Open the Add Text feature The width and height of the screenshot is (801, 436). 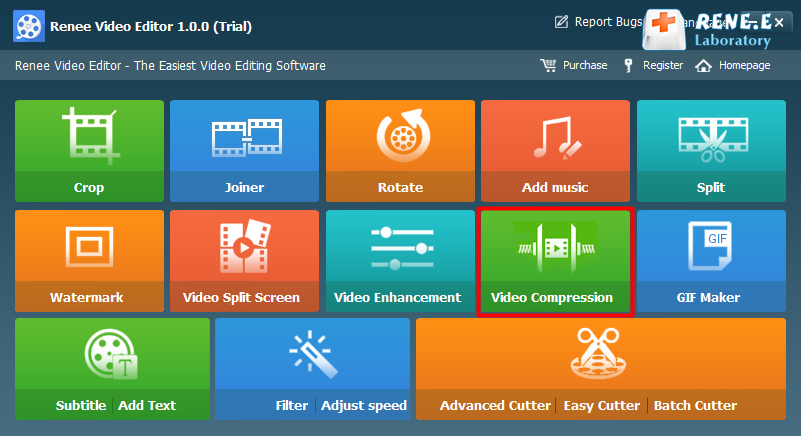[x=147, y=405]
